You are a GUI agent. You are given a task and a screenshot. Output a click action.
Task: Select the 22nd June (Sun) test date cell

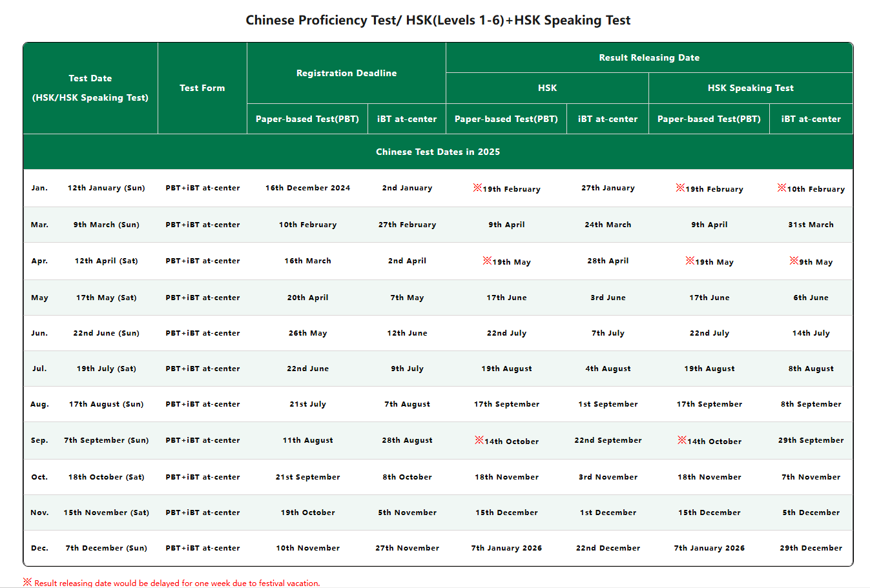(x=107, y=334)
